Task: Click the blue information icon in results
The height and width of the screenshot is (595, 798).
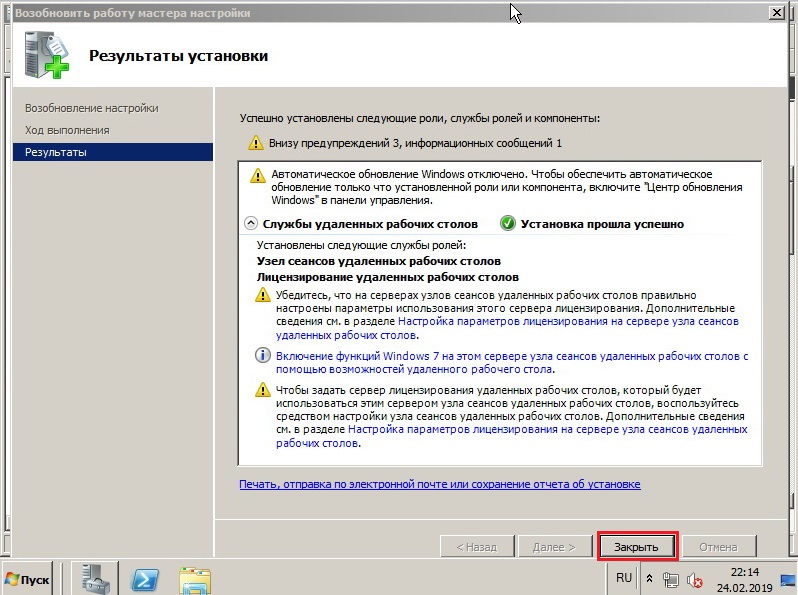Action: pos(263,356)
